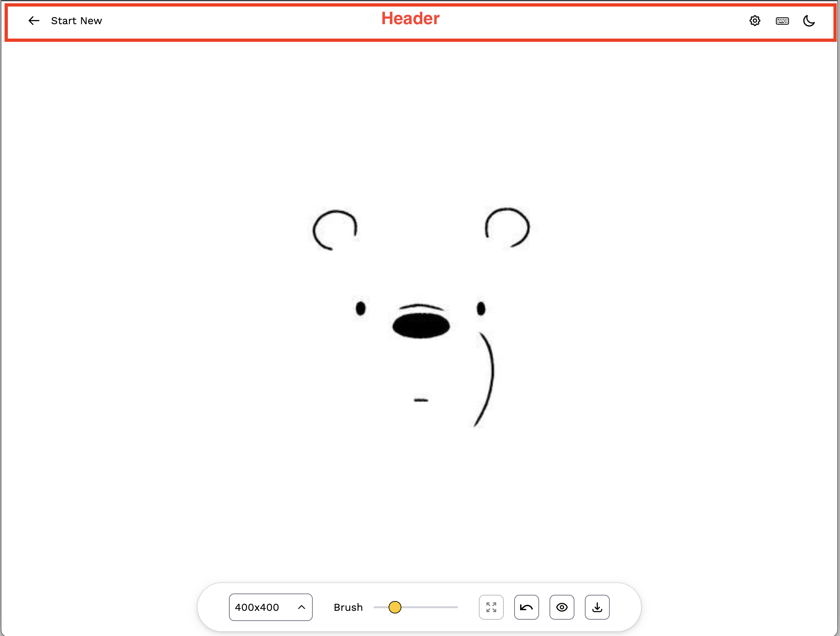The height and width of the screenshot is (636, 840).
Task: Click the small mouth line below the nose
Action: tap(421, 400)
